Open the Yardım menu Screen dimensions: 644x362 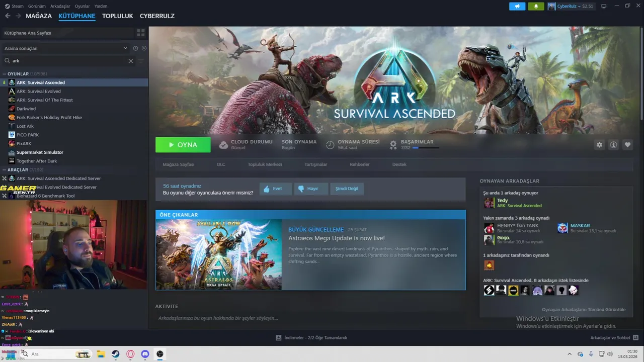(101, 6)
